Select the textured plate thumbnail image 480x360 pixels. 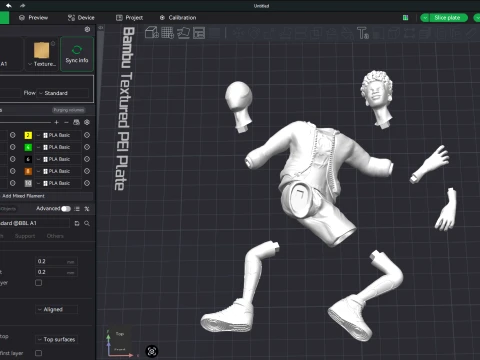coord(42,50)
